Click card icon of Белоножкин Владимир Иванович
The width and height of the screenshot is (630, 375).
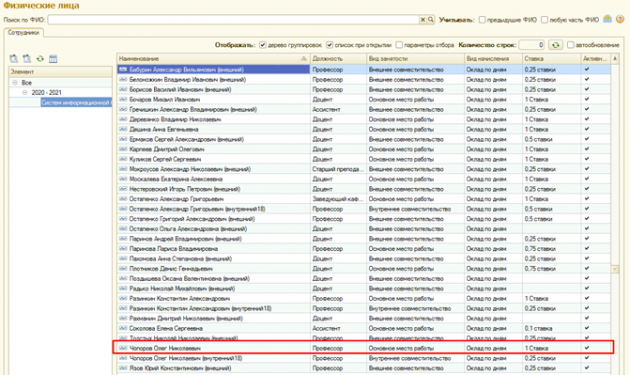(123, 80)
